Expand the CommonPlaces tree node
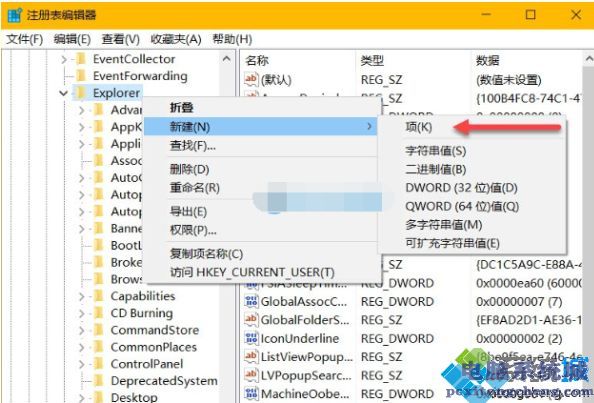Viewport: 594px width, 403px height. [81, 347]
